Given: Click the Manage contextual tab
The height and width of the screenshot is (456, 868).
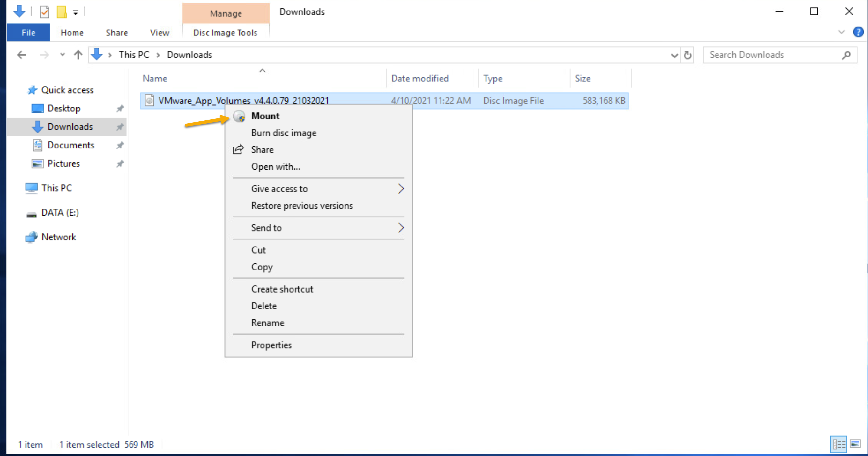Looking at the screenshot, I should 226,13.
